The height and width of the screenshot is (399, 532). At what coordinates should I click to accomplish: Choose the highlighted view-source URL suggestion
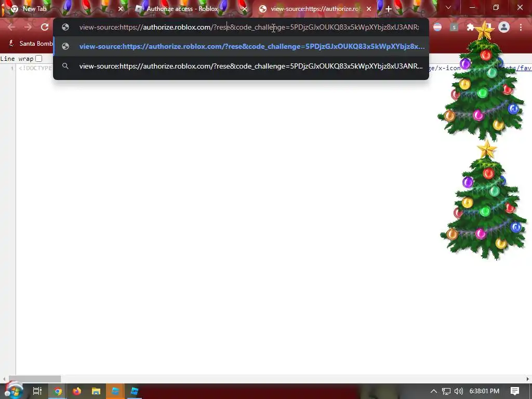coord(241,46)
